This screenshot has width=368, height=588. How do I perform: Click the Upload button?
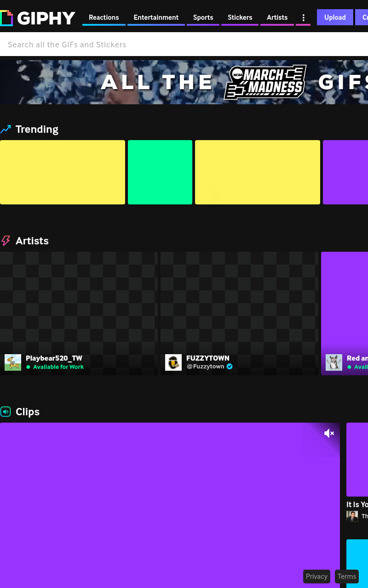pos(335,17)
